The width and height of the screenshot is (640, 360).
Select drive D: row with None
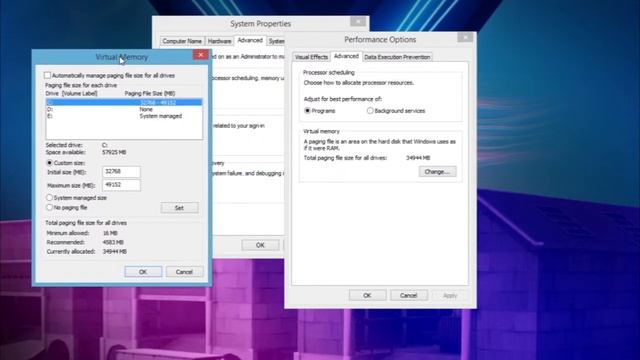click(x=124, y=109)
